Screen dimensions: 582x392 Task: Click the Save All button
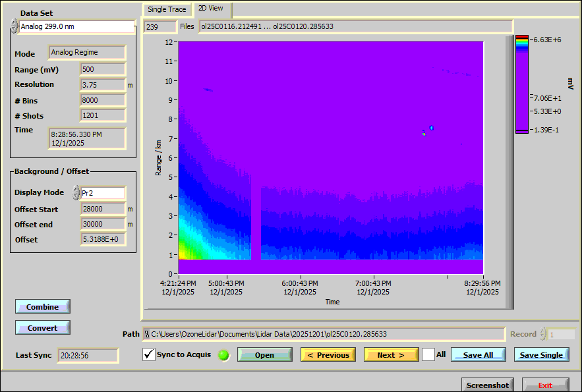478,355
